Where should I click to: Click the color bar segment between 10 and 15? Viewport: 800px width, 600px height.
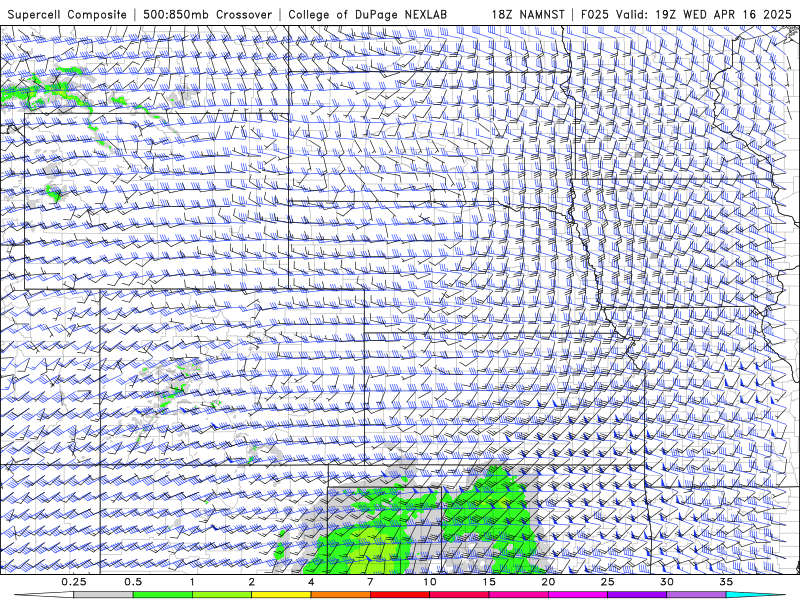[x=459, y=595]
